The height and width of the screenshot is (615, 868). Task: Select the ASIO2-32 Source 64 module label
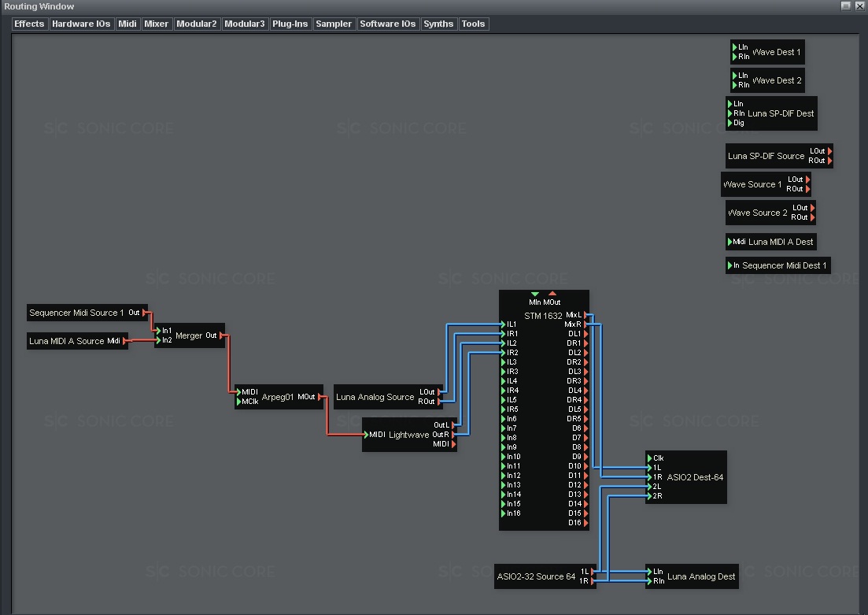536,576
